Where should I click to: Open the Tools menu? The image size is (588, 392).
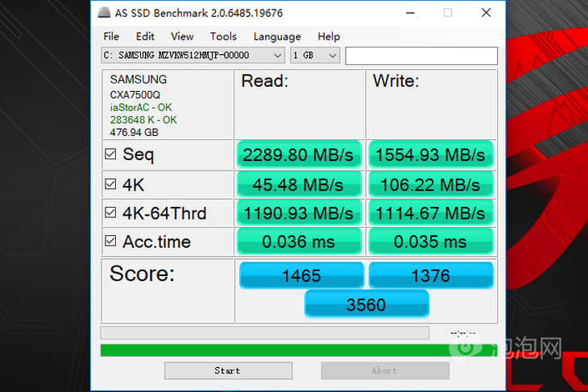(223, 36)
